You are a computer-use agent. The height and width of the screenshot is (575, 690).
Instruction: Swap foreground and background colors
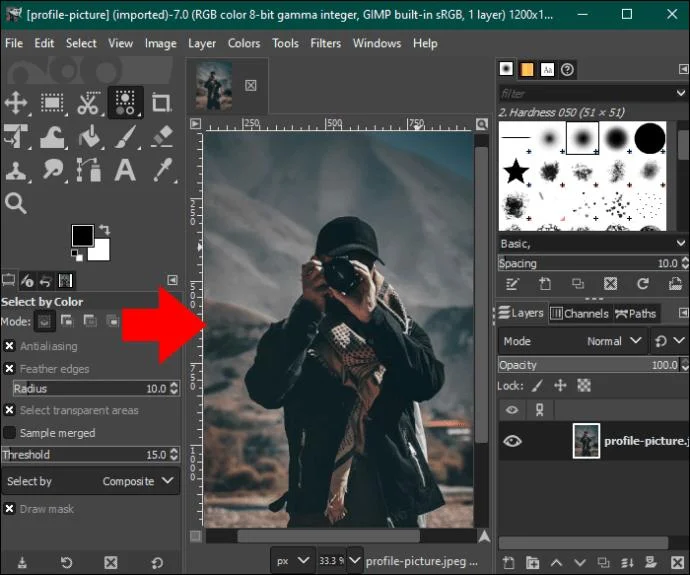[105, 230]
